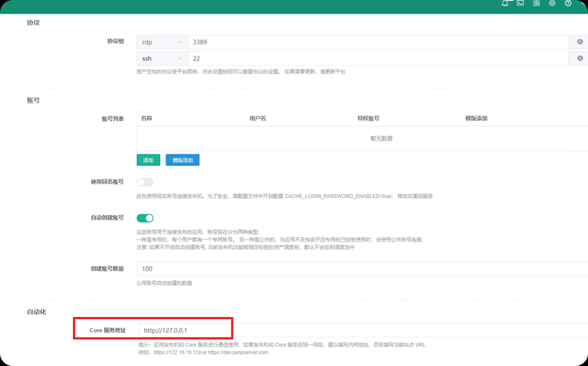
Task: Edit the rdp port field 3389
Action: (378, 42)
